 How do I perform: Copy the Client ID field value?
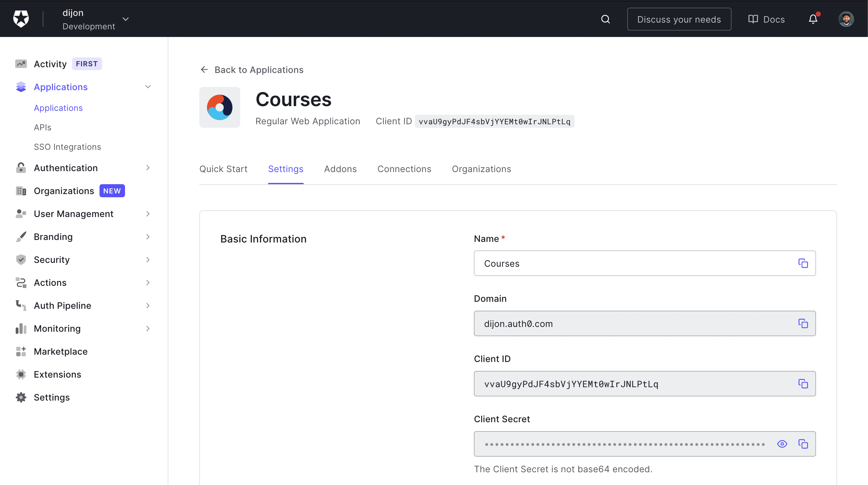point(803,384)
